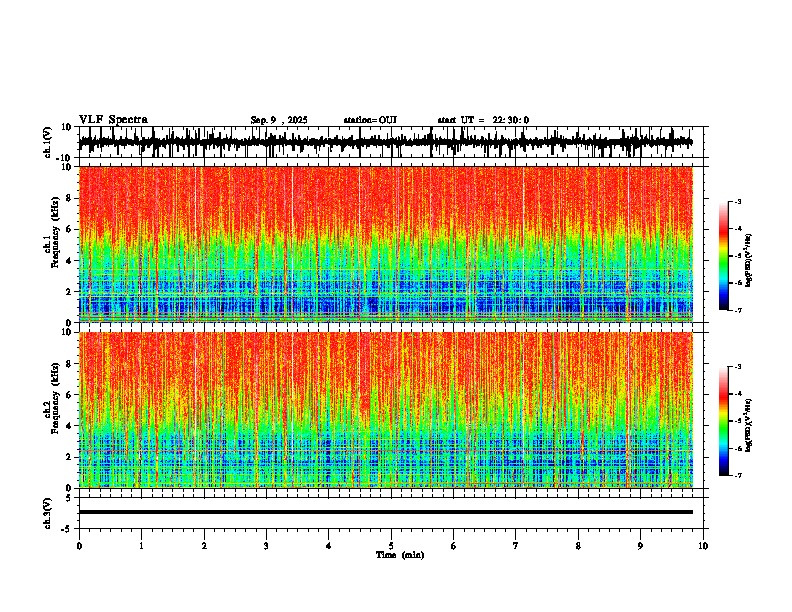Click the "VLF Spectra" plot title
The image size is (792, 612).
(113, 120)
